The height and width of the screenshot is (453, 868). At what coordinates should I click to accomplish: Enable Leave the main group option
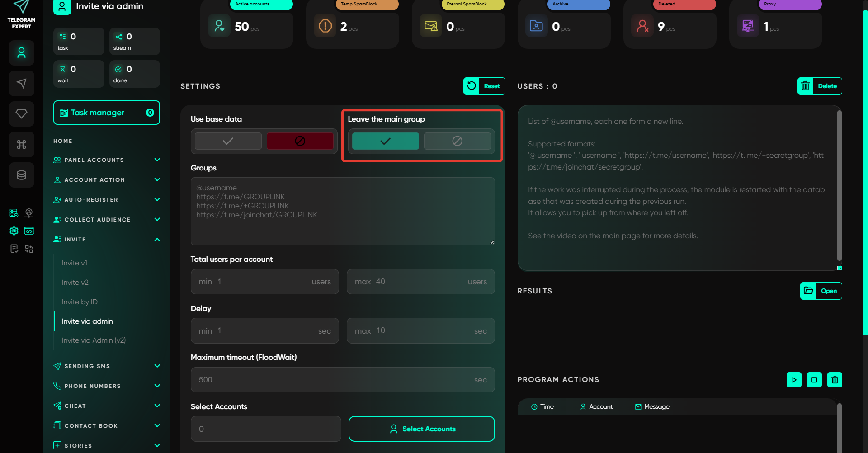pos(385,141)
